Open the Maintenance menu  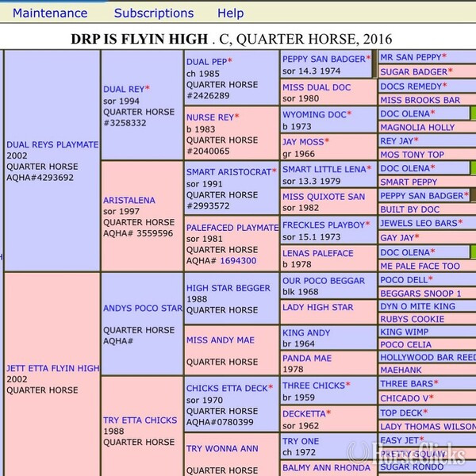click(x=50, y=13)
